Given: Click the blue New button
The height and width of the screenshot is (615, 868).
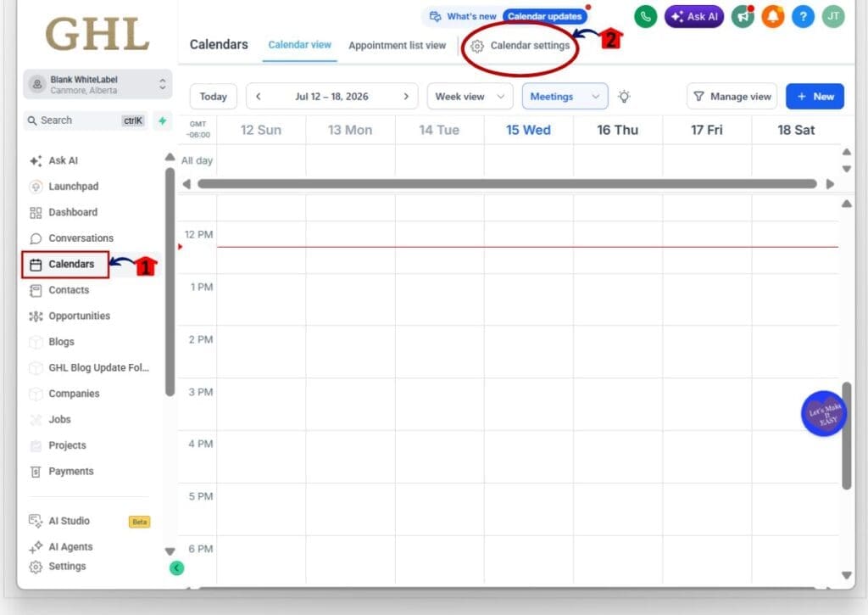Looking at the screenshot, I should click(x=815, y=97).
